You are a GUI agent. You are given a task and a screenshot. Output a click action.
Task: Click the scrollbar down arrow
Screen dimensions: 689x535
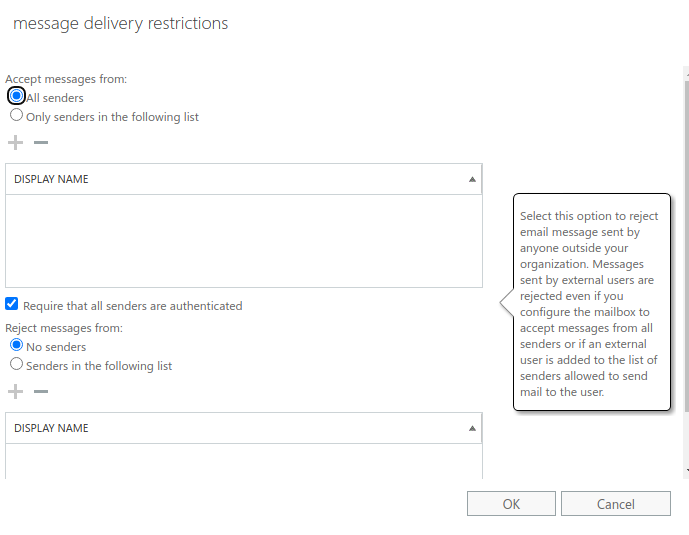pyautogui.click(x=687, y=471)
